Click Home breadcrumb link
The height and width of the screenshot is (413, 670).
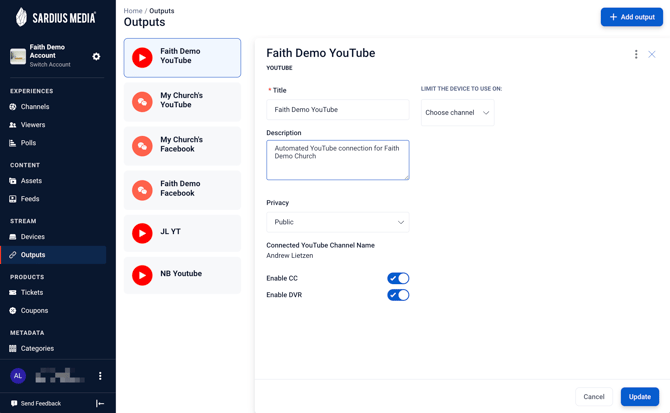(x=133, y=11)
